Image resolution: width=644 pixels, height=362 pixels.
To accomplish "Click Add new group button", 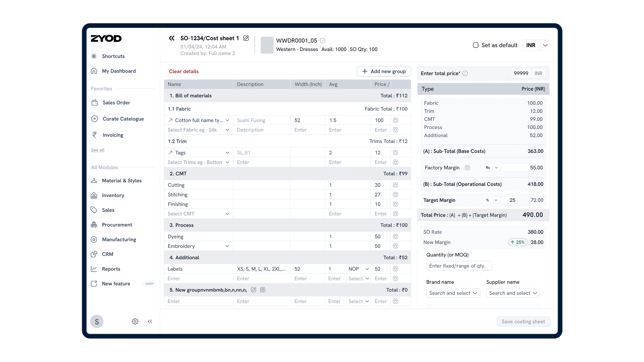I will click(x=384, y=71).
